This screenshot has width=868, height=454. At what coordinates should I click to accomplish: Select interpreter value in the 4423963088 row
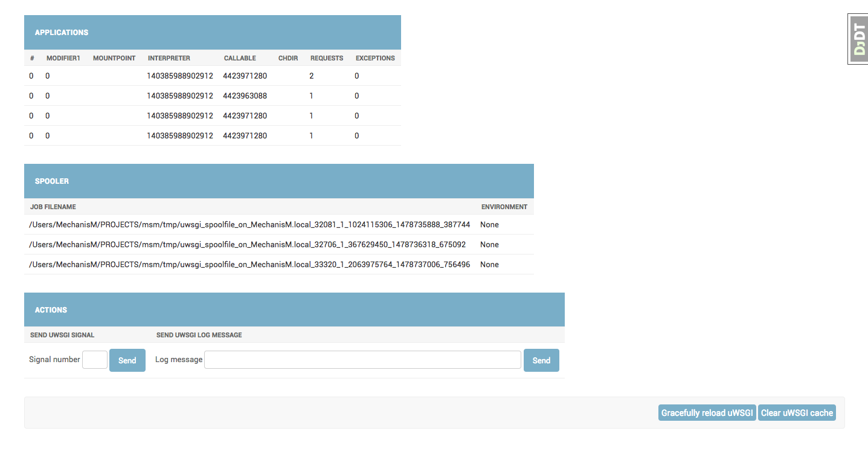(180, 96)
